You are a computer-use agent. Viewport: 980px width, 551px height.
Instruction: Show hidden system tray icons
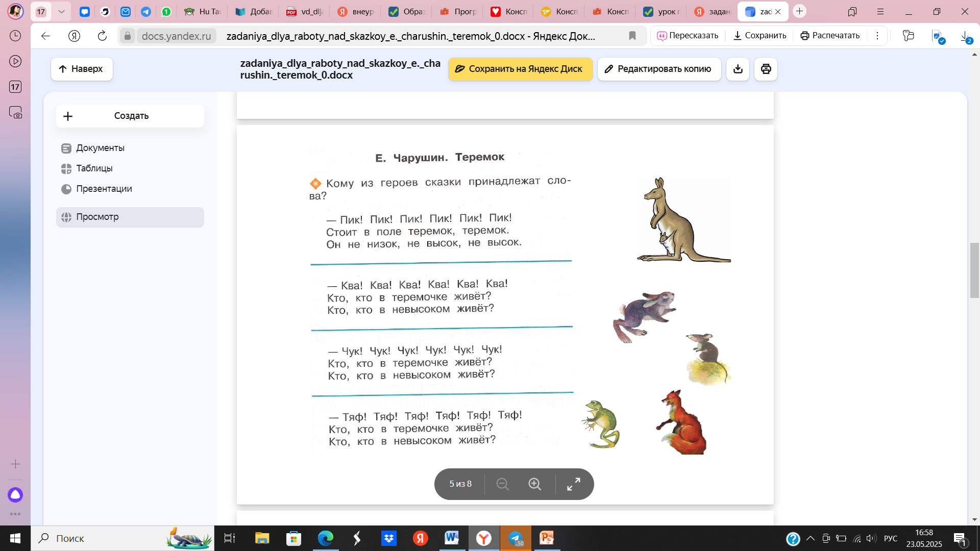(x=811, y=538)
